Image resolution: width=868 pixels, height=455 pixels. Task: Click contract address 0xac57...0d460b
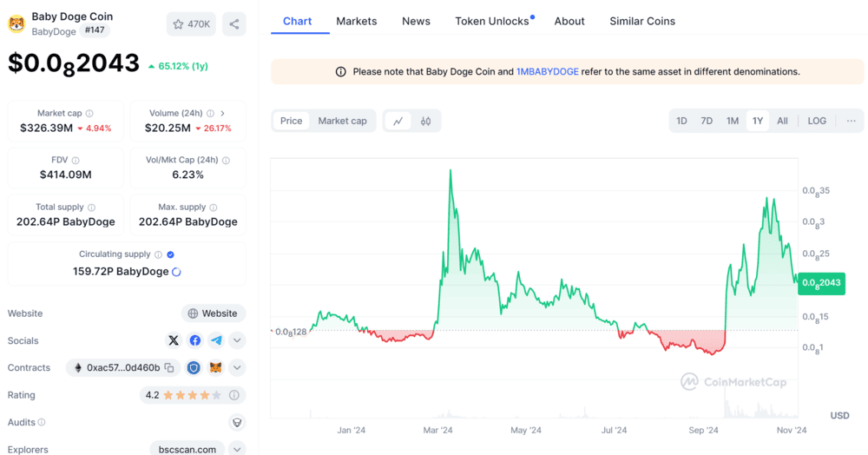[123, 367]
